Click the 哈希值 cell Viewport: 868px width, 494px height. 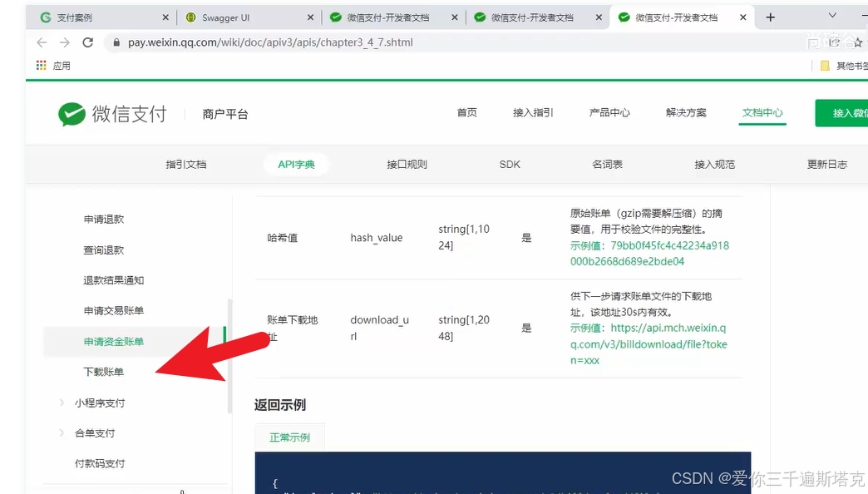point(283,238)
